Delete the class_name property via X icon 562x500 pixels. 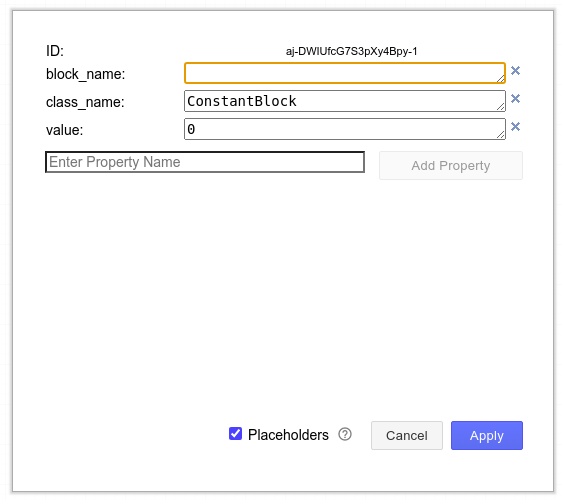515,99
